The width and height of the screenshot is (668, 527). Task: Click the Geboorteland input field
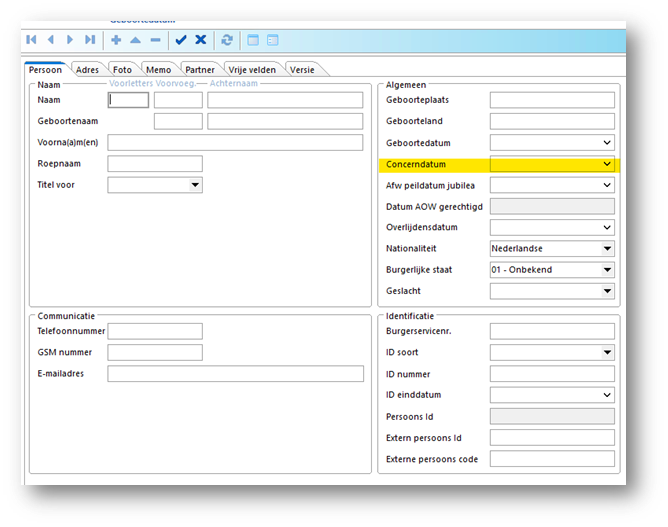pyautogui.click(x=552, y=121)
